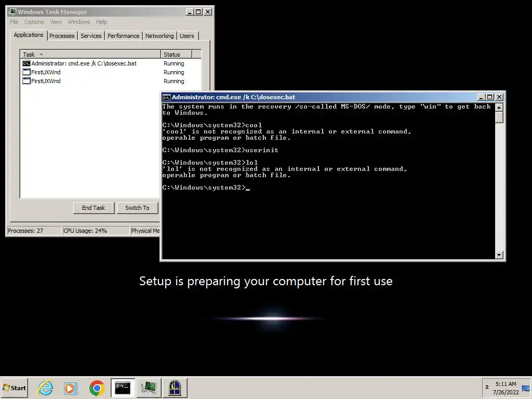Screen dimensions: 532x399
Task: Select the first FirstUXWnd task
Action: point(111,72)
